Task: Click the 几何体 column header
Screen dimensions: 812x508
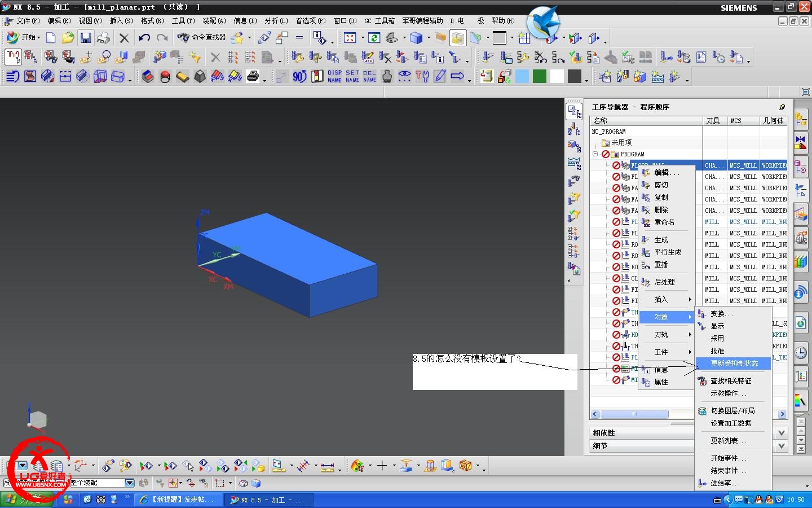Action: (x=774, y=120)
